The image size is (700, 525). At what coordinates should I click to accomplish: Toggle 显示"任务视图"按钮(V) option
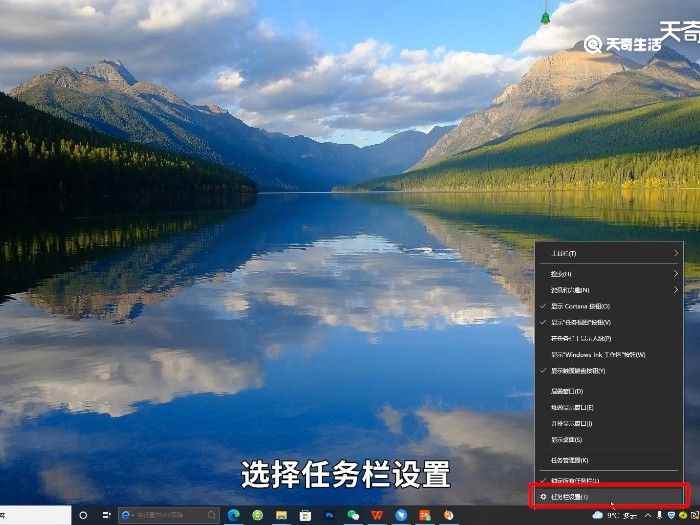coord(609,322)
